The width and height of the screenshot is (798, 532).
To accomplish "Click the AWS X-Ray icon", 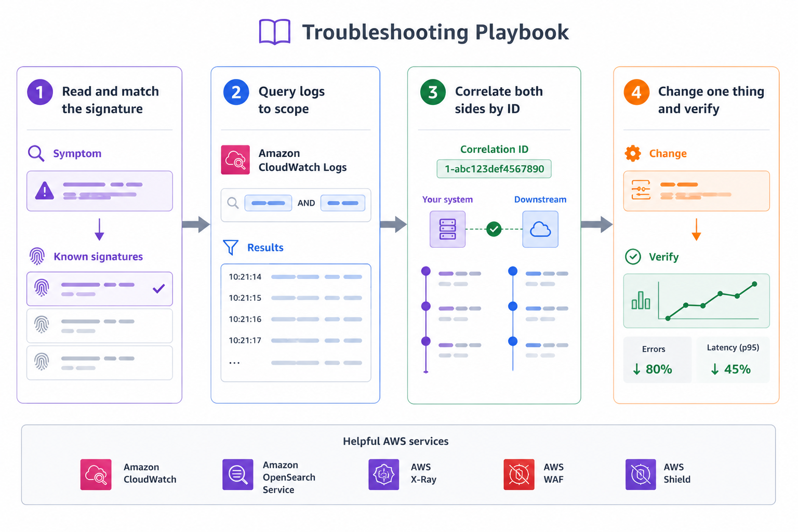I will (384, 474).
